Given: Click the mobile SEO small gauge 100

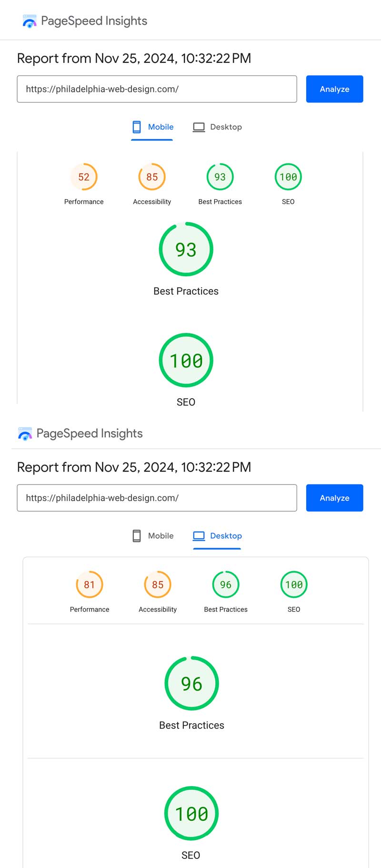Looking at the screenshot, I should [288, 177].
